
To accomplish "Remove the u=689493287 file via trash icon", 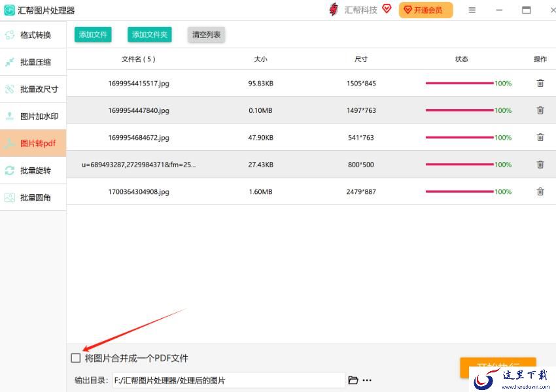I will [x=540, y=164].
